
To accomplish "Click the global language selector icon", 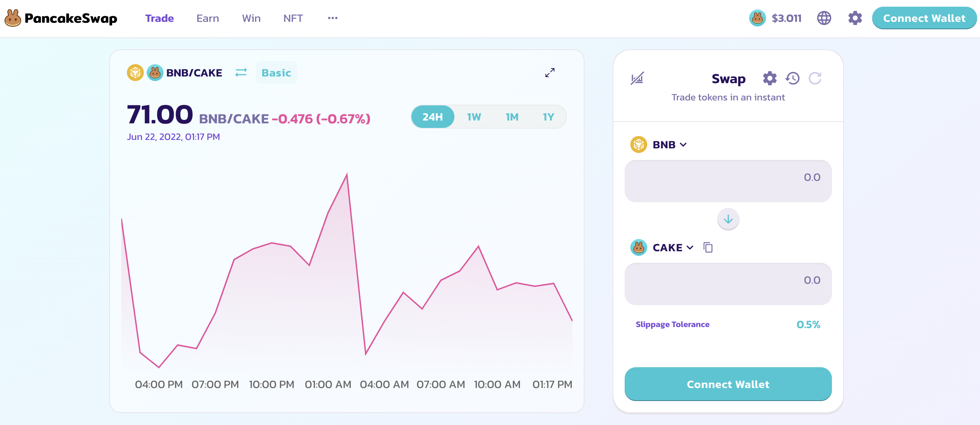I will [x=825, y=18].
